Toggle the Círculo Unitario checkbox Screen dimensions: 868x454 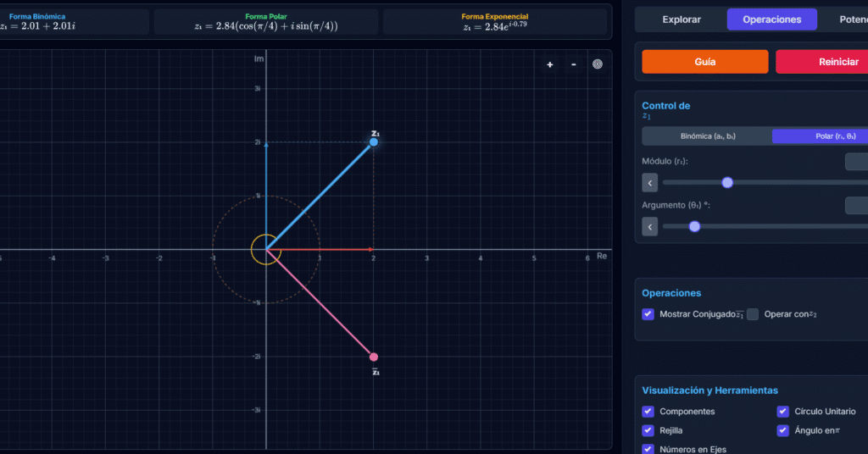click(x=783, y=412)
